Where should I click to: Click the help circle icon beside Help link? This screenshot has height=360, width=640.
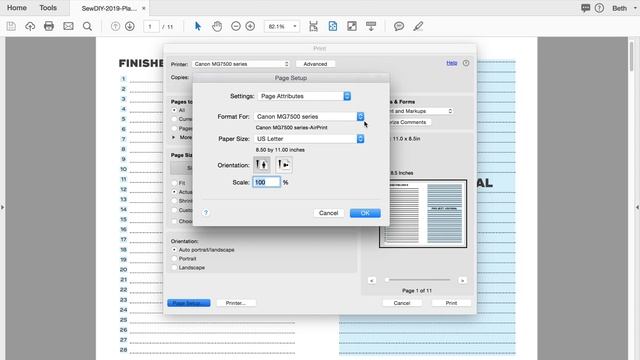pyautogui.click(x=466, y=63)
